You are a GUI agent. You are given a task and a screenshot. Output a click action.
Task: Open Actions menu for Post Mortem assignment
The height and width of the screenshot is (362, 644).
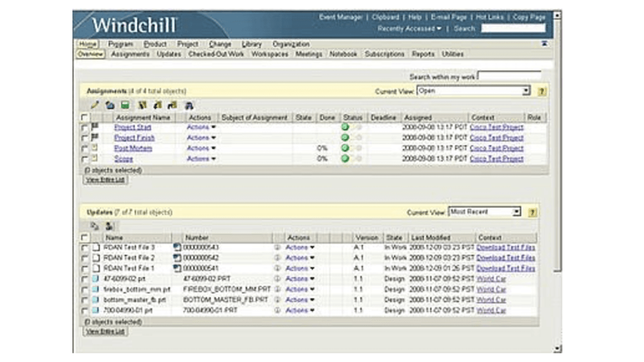click(201, 148)
